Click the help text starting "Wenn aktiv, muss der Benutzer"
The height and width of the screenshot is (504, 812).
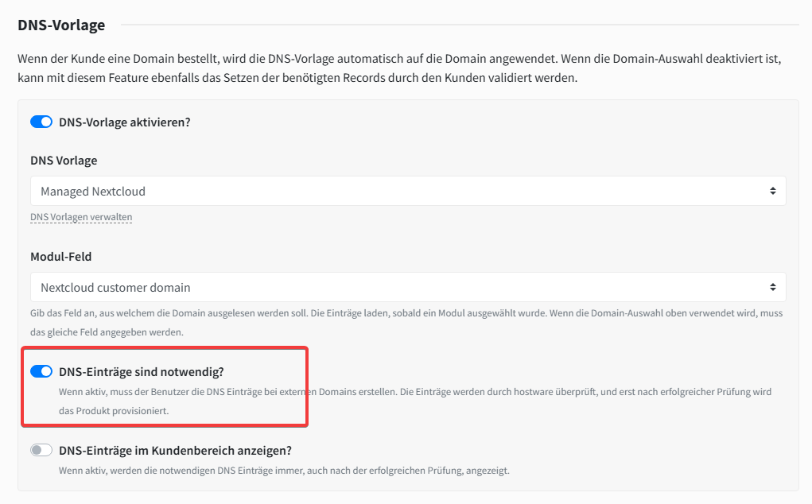pyautogui.click(x=318, y=392)
